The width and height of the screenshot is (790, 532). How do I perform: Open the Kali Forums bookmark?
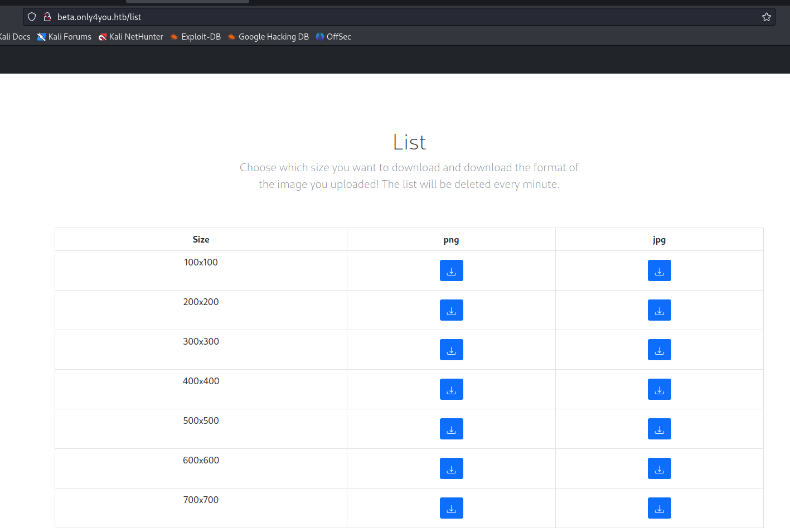[64, 37]
